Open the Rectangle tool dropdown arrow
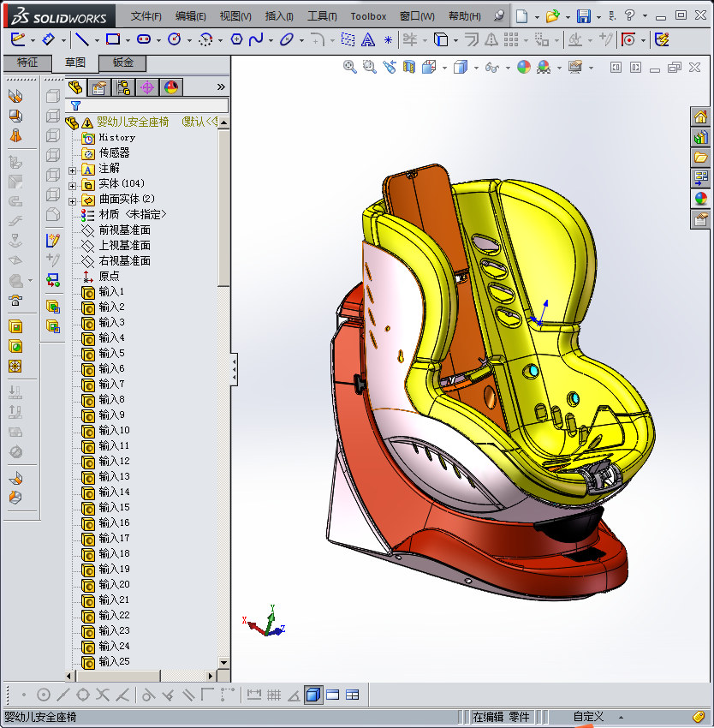 pyautogui.click(x=128, y=41)
